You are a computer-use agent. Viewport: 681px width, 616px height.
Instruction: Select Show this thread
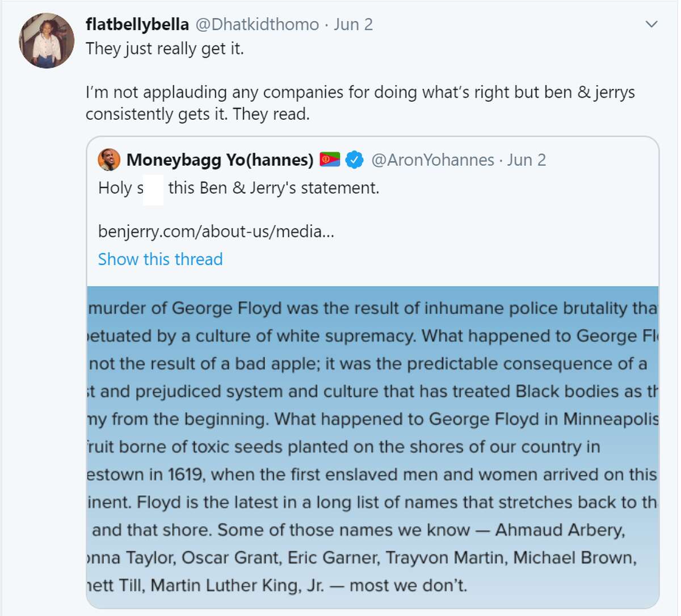point(160,259)
